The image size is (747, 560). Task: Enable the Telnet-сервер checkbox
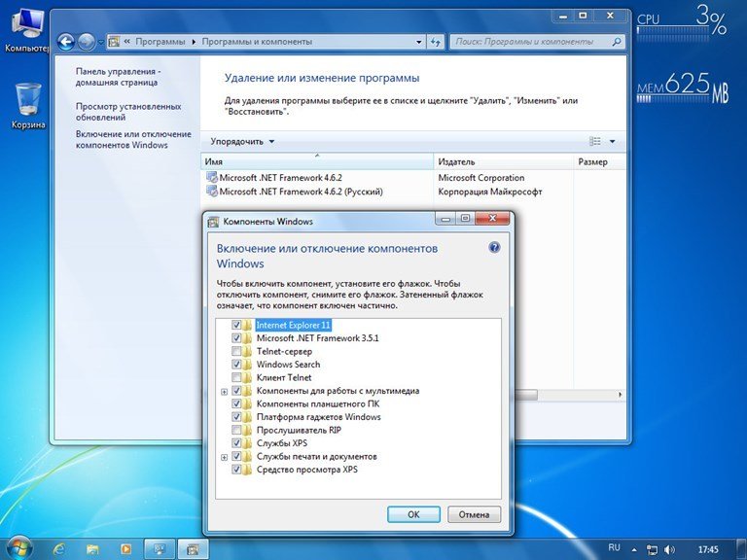coord(236,351)
